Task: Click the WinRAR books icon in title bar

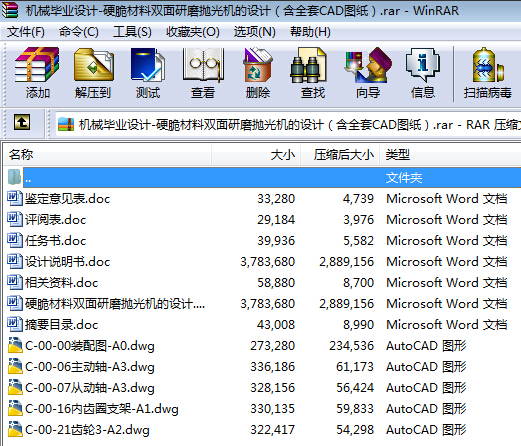Action: 9,10
